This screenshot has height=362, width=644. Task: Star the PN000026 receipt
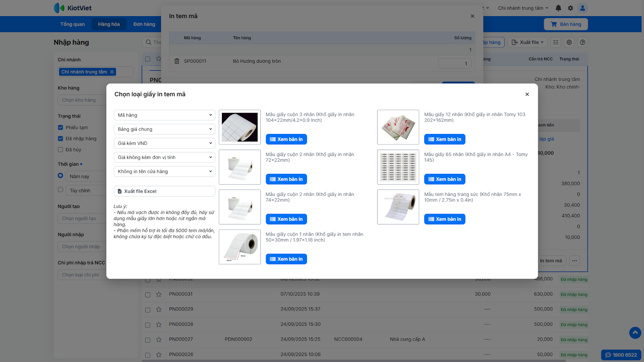click(159, 355)
